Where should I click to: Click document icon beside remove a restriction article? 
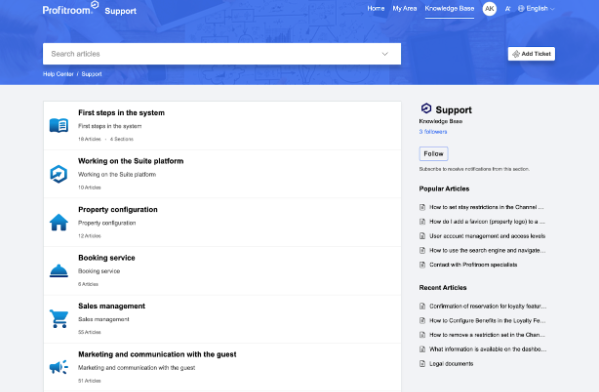pyautogui.click(x=422, y=335)
